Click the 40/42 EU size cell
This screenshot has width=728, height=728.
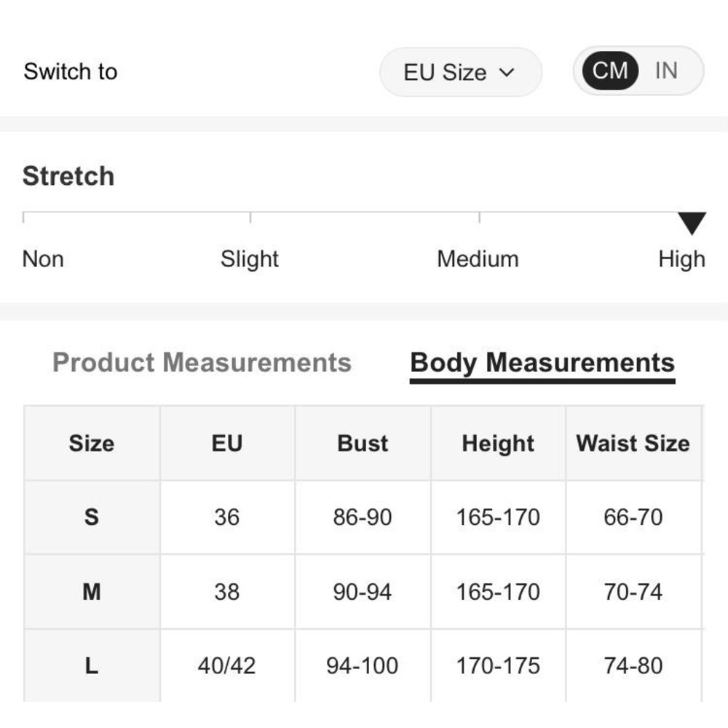point(226,665)
